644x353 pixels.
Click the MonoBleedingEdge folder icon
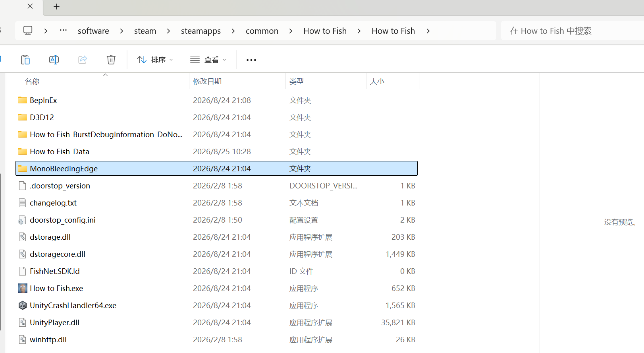pyautogui.click(x=23, y=169)
